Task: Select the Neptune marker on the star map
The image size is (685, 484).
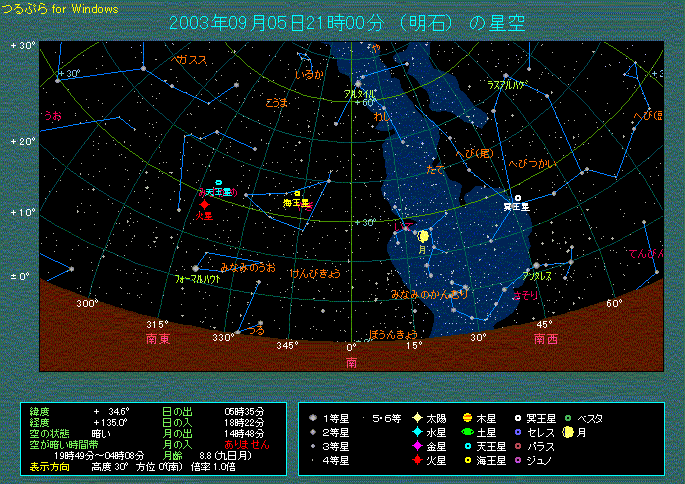Action: tap(297, 193)
